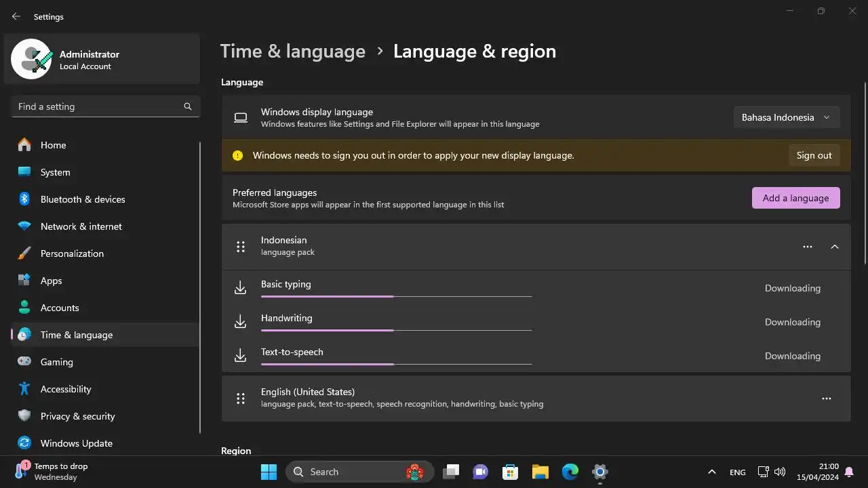Click the Handwriting progress bar
The image size is (868, 488).
(x=397, y=330)
